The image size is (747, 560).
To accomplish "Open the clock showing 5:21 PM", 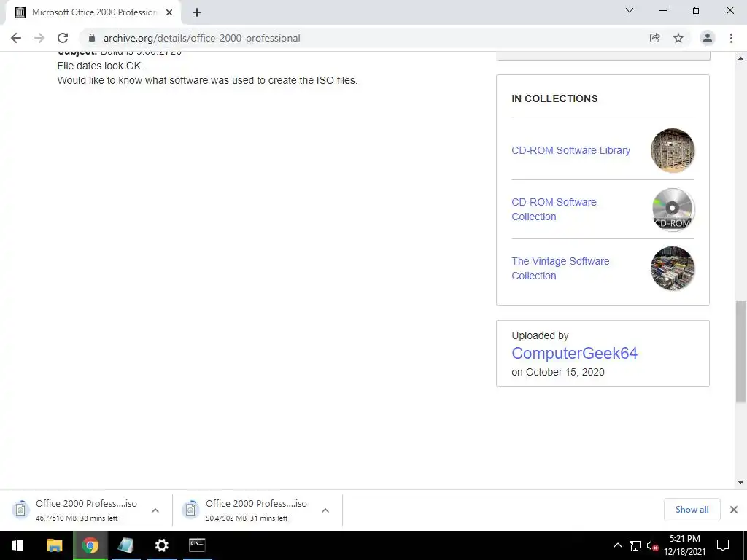I will (x=684, y=545).
